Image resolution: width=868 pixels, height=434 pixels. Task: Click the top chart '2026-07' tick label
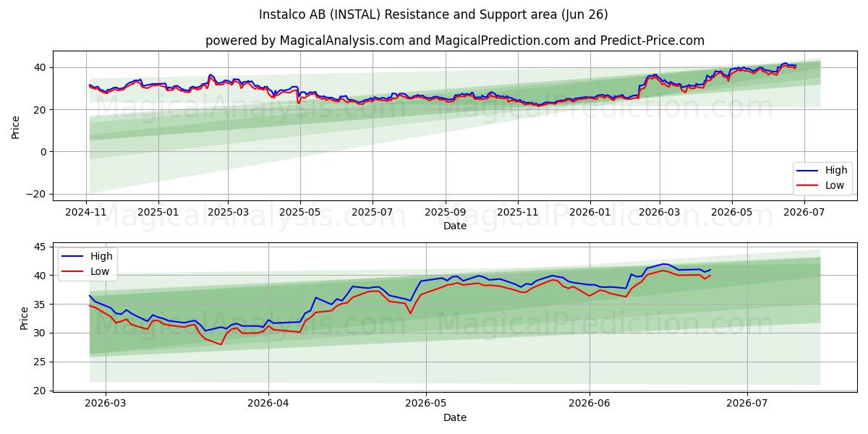click(x=804, y=213)
